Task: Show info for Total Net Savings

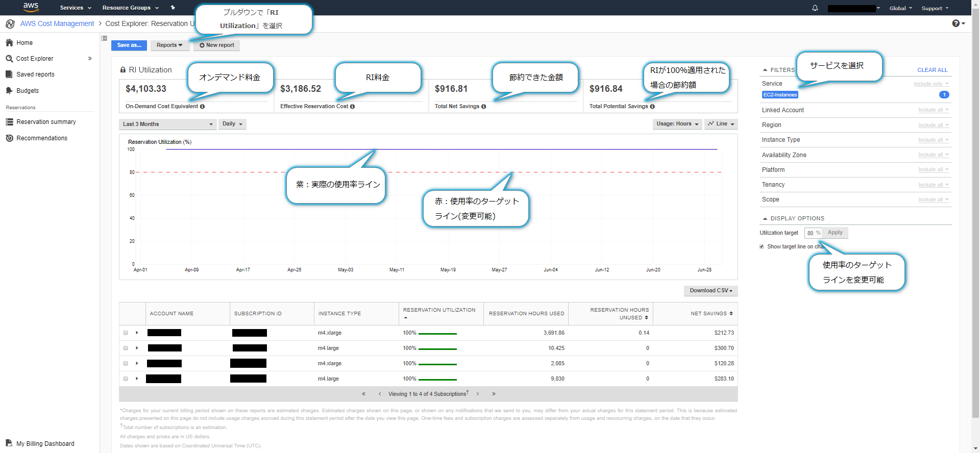Action: click(x=483, y=107)
